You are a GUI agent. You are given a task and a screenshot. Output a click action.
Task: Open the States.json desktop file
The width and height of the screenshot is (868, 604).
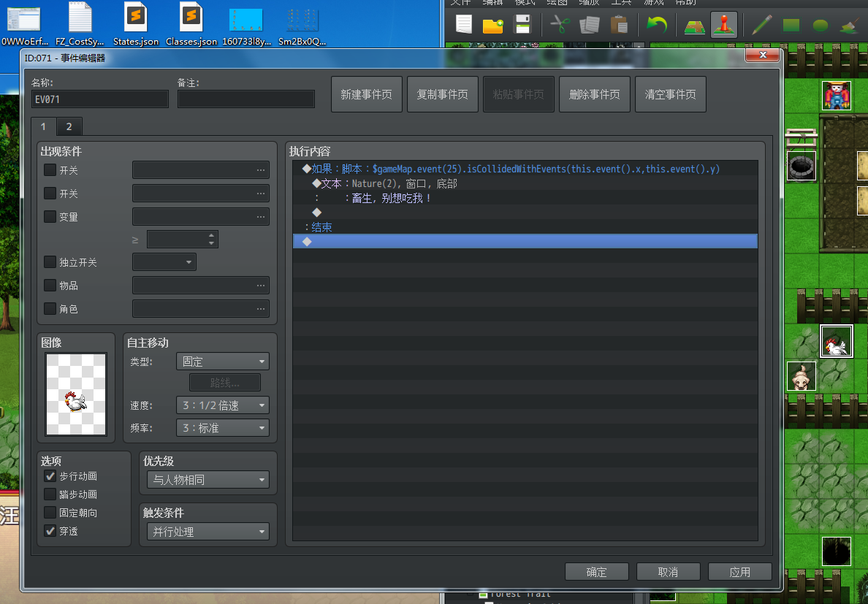(x=136, y=24)
